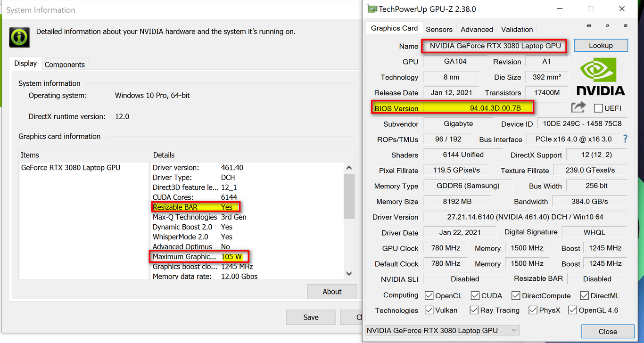Click the details list scroll-up arrow
This screenshot has width=644, height=343.
[349, 168]
